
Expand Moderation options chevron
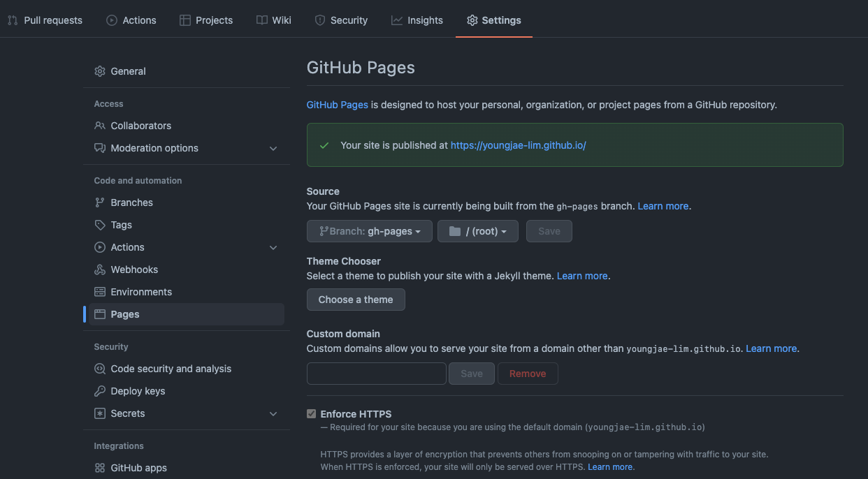(273, 148)
